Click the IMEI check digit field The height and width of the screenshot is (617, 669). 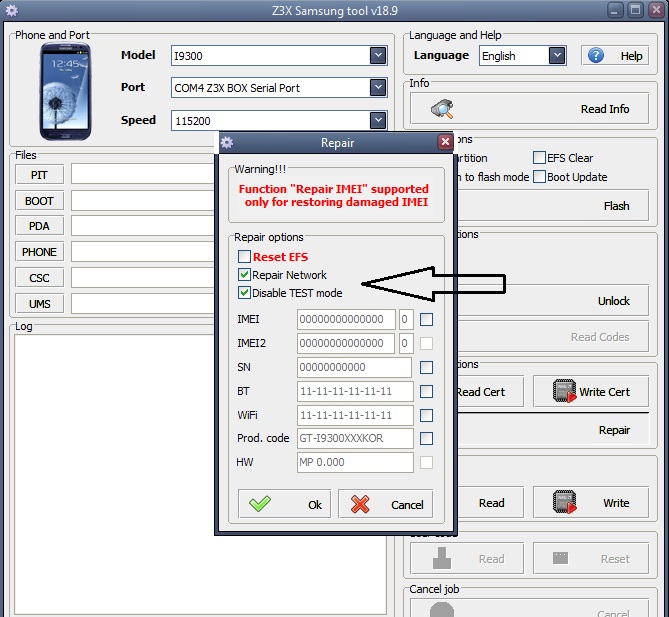[x=406, y=319]
